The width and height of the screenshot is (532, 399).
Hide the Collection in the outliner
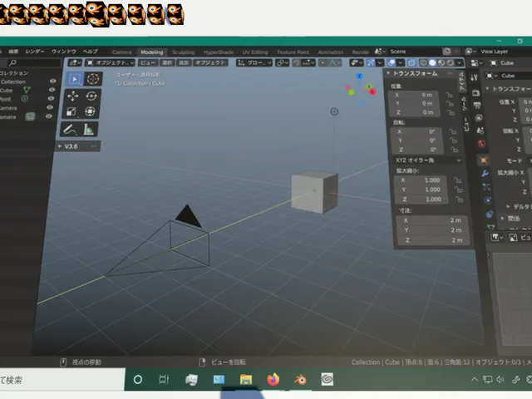pyautogui.click(x=53, y=81)
